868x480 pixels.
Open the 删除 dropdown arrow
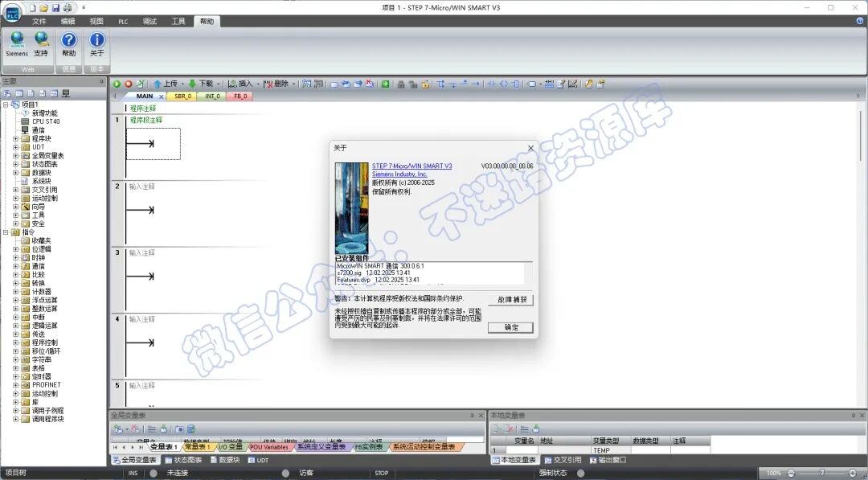click(x=294, y=84)
